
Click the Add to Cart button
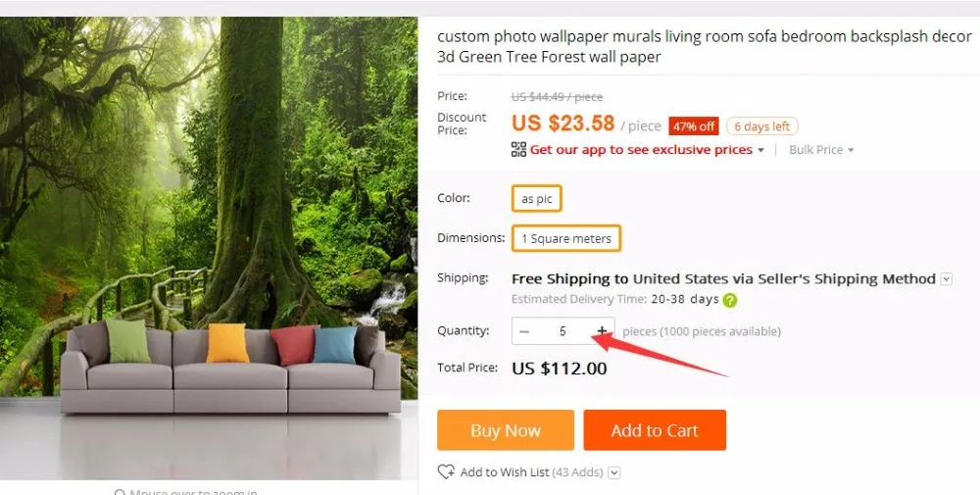655,430
